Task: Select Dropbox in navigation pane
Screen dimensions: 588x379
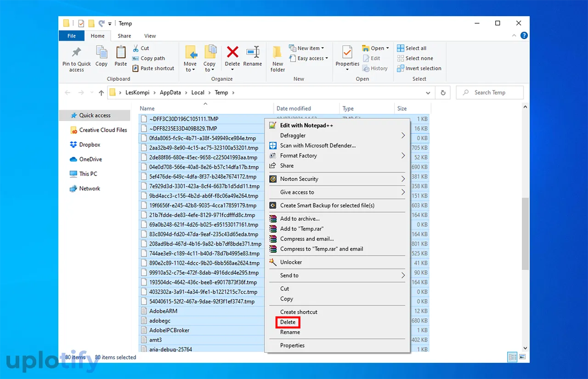Action: point(85,145)
